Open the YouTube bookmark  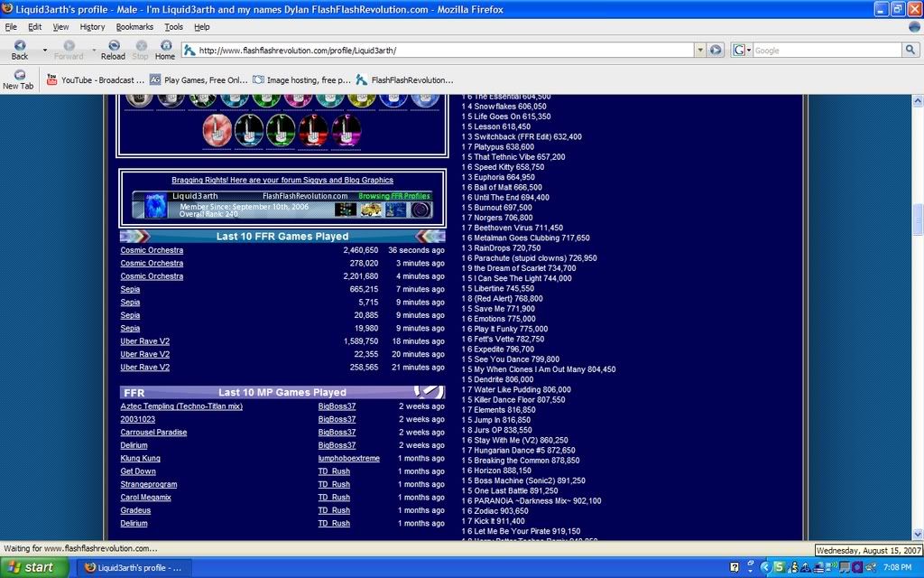pyautogui.click(x=95, y=80)
